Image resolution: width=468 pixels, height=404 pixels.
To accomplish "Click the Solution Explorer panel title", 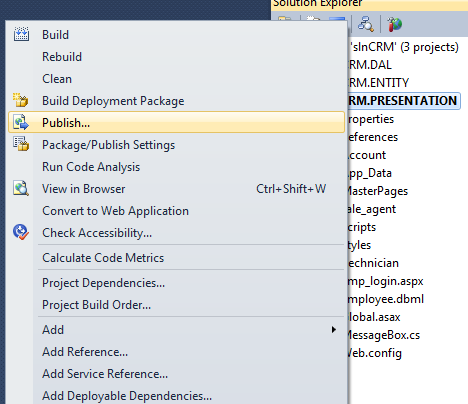I will point(317,4).
